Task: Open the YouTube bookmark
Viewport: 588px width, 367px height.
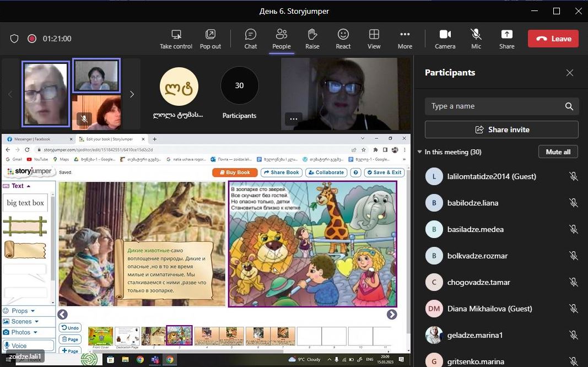Action: [37, 159]
